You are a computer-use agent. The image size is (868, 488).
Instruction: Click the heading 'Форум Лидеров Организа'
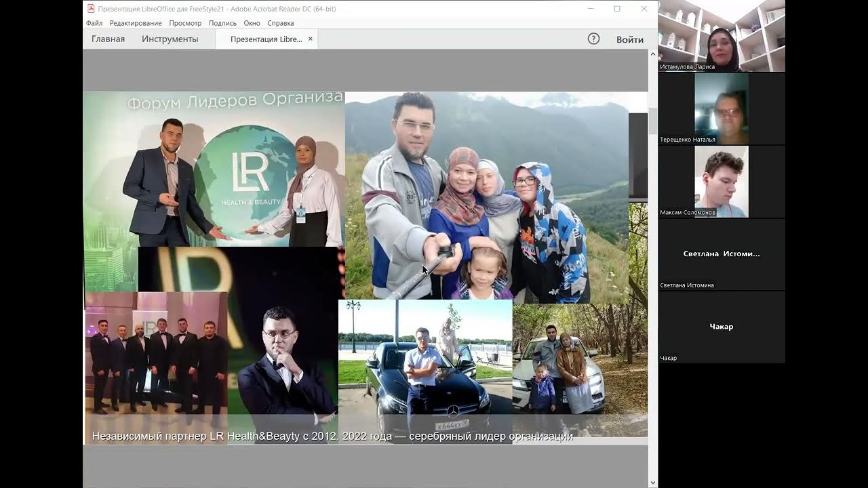235,101
